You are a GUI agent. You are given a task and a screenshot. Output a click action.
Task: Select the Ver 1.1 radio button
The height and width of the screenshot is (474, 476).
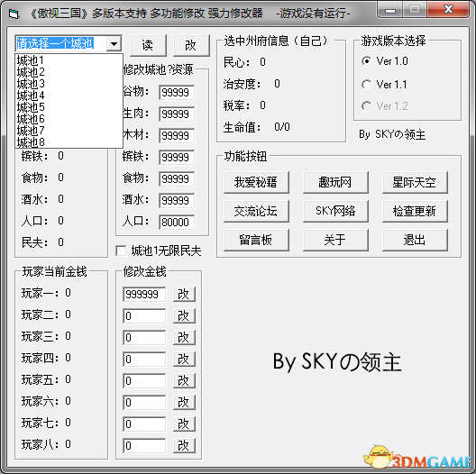[x=366, y=85]
